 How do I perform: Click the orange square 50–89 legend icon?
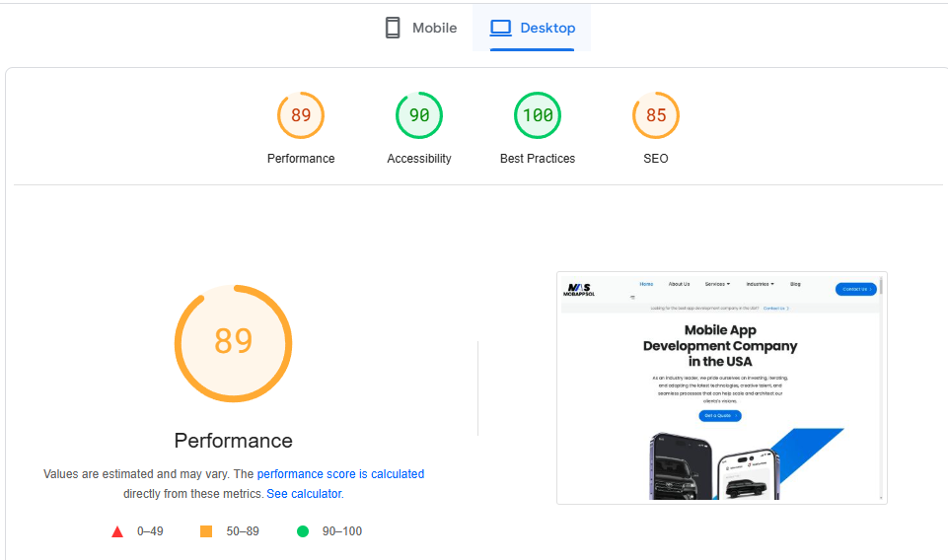(206, 531)
